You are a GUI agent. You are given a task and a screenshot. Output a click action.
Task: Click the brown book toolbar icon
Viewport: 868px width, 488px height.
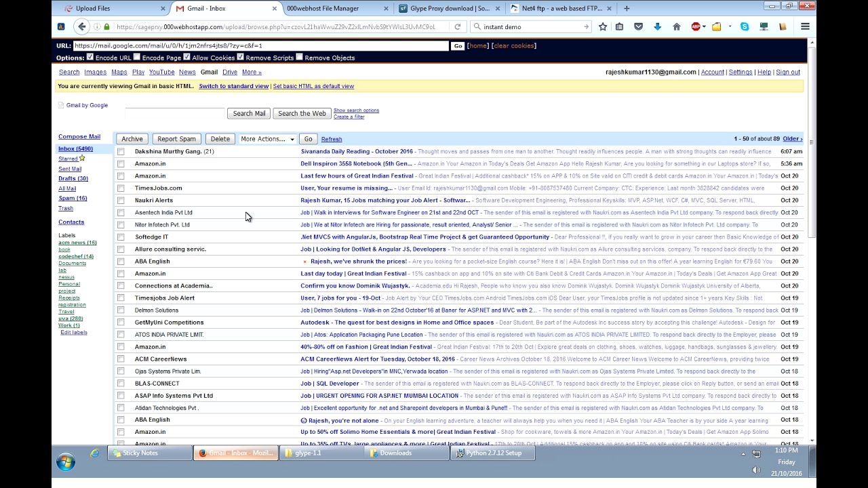(783, 26)
